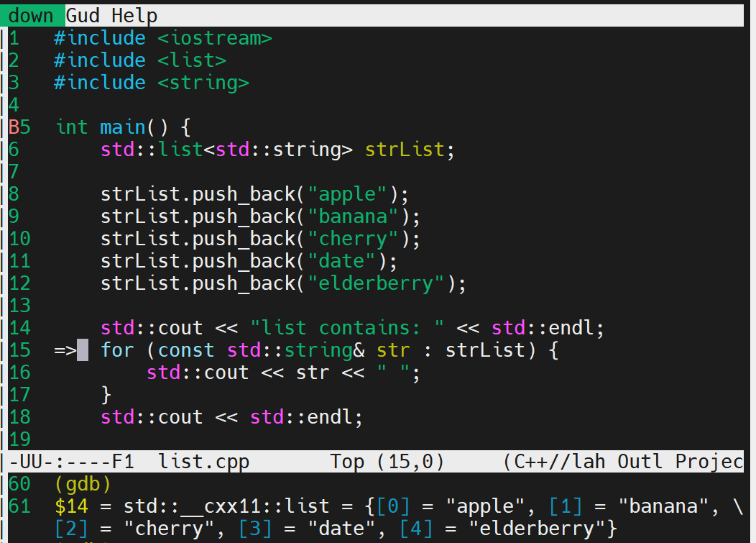Screen dimensions: 756x543
Task: Click list.cpp buffer name in mode line
Action: pyautogui.click(x=203, y=462)
